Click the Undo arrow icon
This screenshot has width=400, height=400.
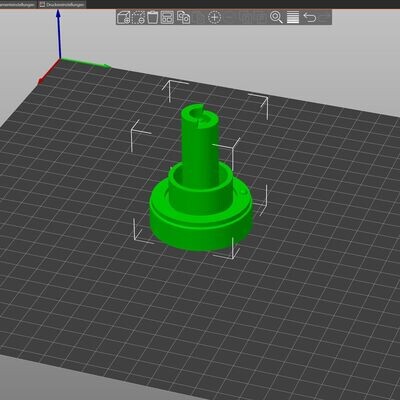[310, 17]
